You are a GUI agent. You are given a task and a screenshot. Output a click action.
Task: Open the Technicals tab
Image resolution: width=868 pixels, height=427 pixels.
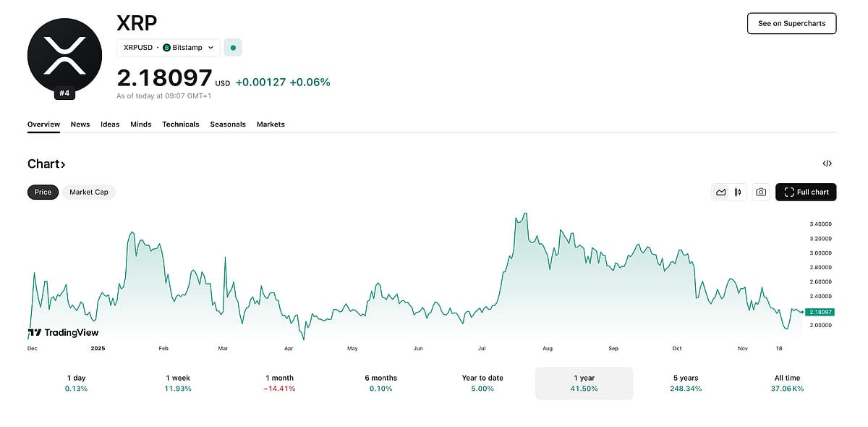click(181, 124)
